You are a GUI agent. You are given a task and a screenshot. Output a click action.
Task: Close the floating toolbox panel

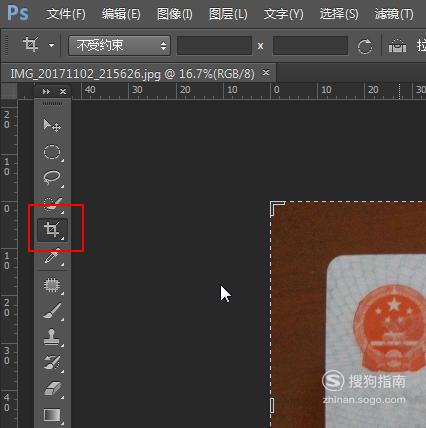tap(63, 91)
